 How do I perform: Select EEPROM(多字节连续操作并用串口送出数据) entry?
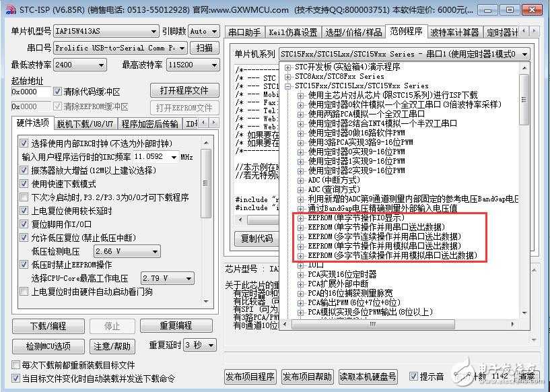point(384,236)
